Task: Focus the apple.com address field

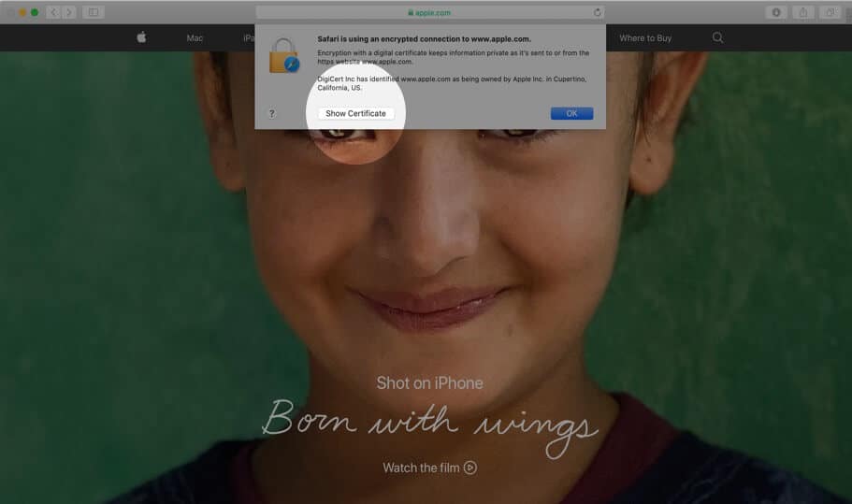Action: click(x=430, y=12)
